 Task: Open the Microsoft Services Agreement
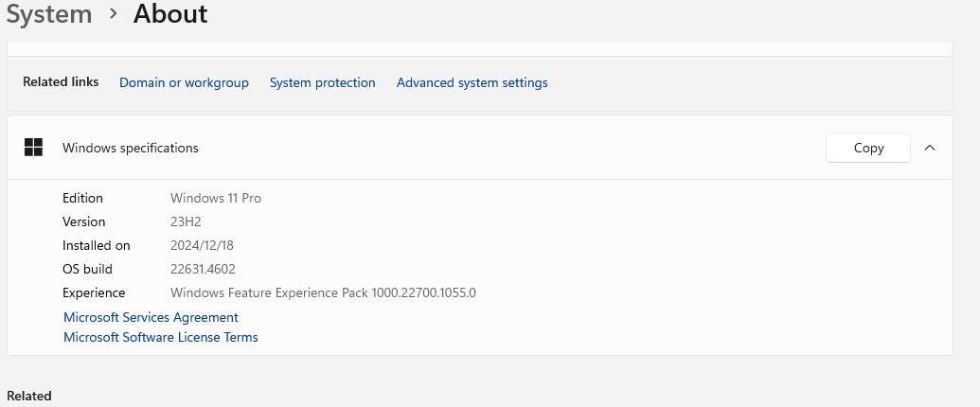[151, 318]
